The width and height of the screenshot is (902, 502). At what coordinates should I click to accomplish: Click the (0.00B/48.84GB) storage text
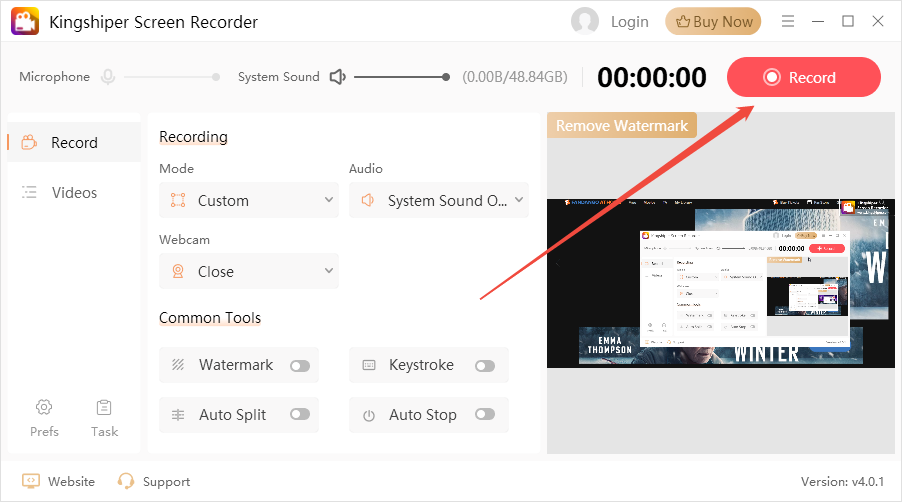click(515, 77)
